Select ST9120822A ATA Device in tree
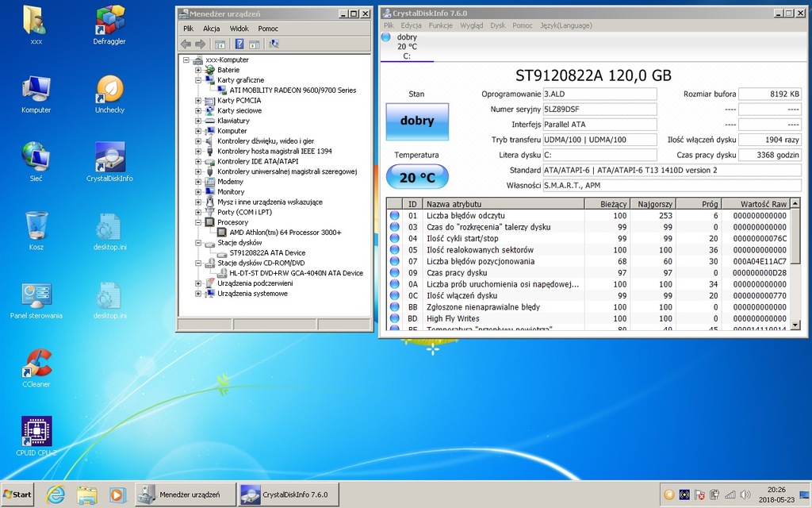The width and height of the screenshot is (812, 508). point(267,253)
